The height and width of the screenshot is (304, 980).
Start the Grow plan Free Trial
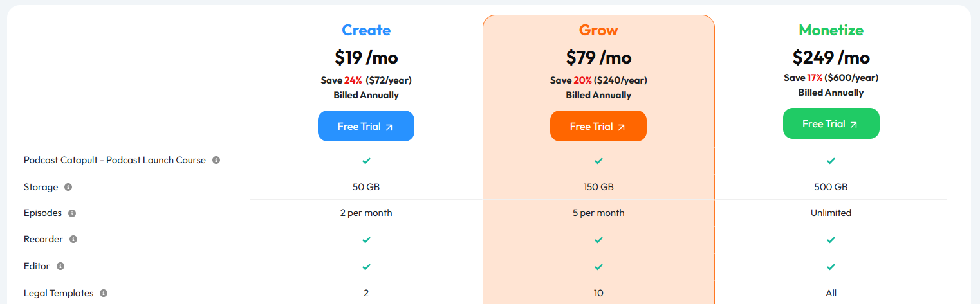[x=598, y=127]
